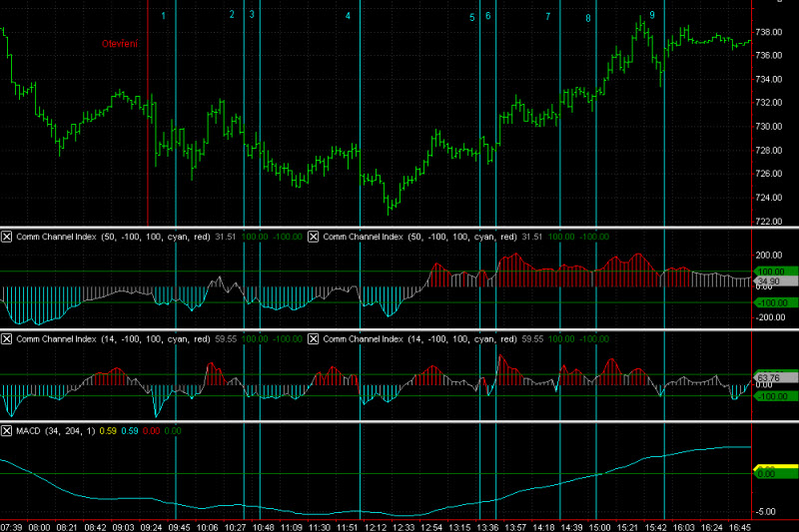799x532 pixels.
Task: Click the 13:57 time axis label
Action: [515, 527]
